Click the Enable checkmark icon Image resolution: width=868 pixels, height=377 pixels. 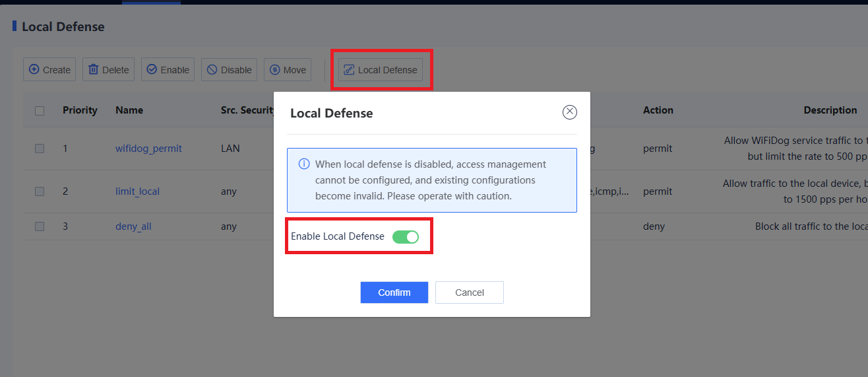click(152, 69)
